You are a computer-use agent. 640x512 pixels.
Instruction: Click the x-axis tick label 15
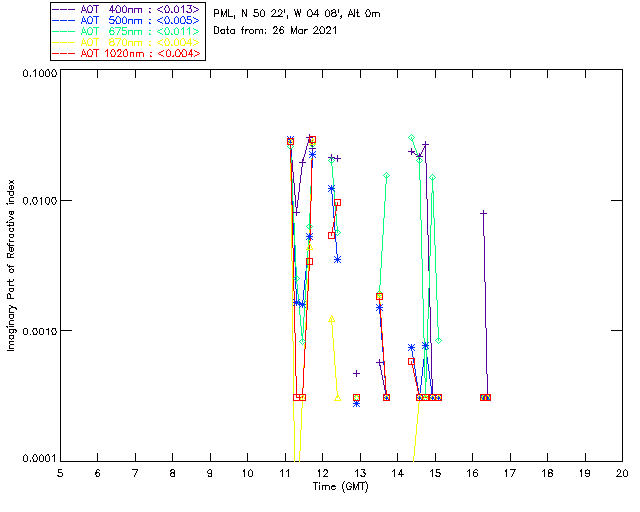tap(435, 474)
